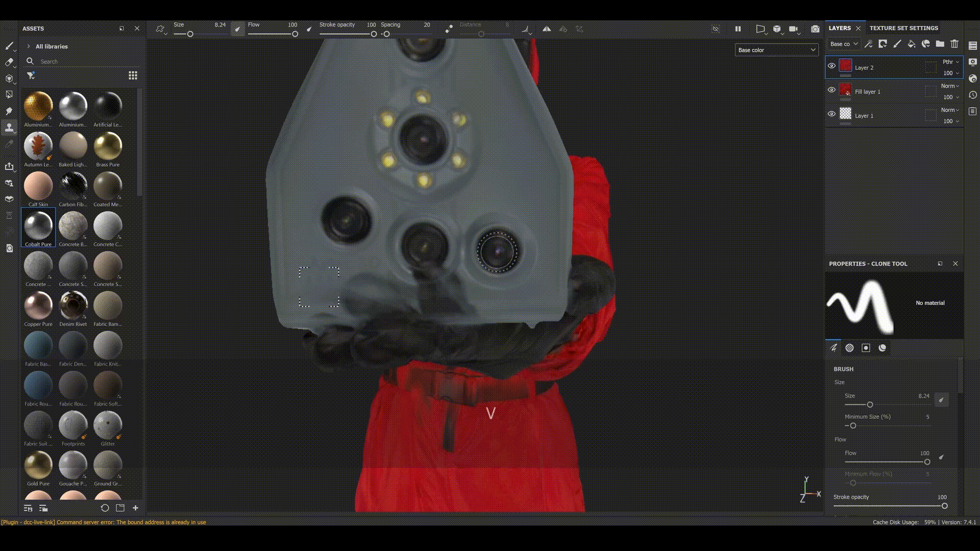This screenshot has height=551, width=980.
Task: Expand All libraries chevron
Action: (x=29, y=46)
